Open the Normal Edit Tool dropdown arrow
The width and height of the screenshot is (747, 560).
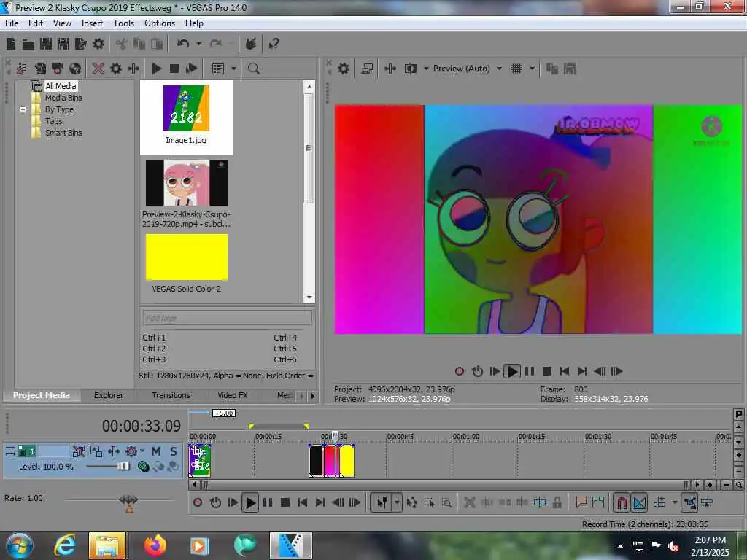point(396,502)
